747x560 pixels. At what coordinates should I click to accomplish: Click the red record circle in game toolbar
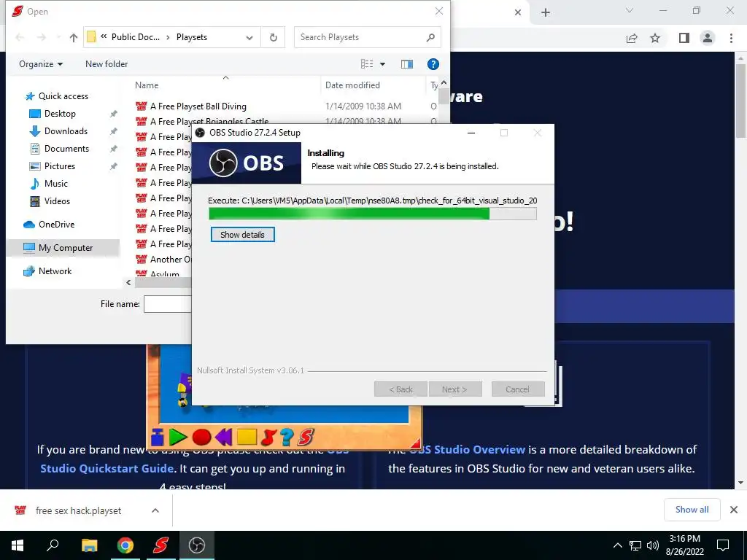201,436
